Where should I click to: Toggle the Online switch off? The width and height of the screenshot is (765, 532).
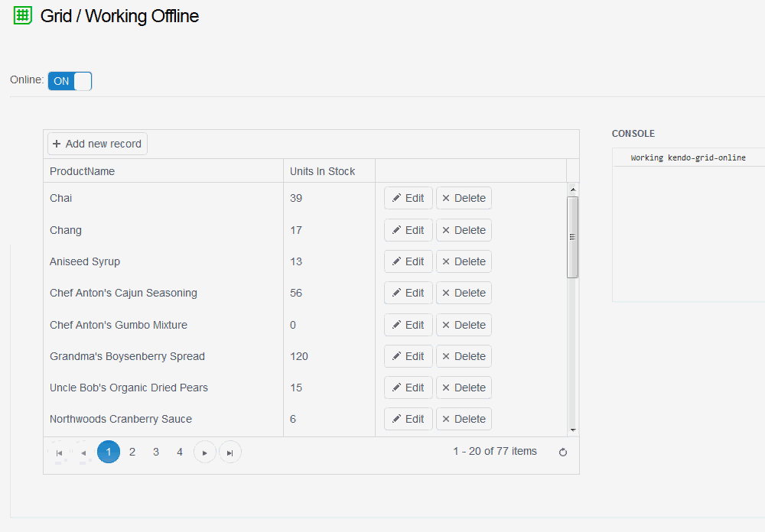pyautogui.click(x=70, y=81)
